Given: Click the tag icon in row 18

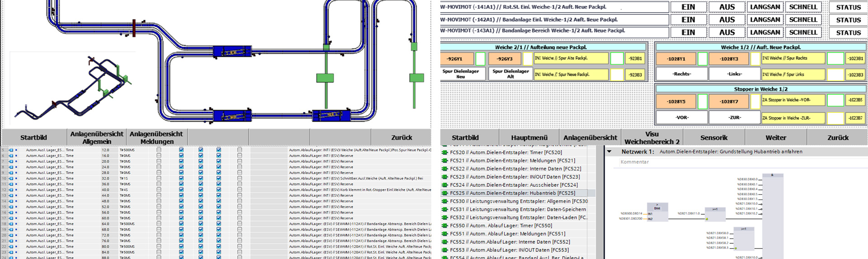Looking at the screenshot, I should click(x=11, y=224).
